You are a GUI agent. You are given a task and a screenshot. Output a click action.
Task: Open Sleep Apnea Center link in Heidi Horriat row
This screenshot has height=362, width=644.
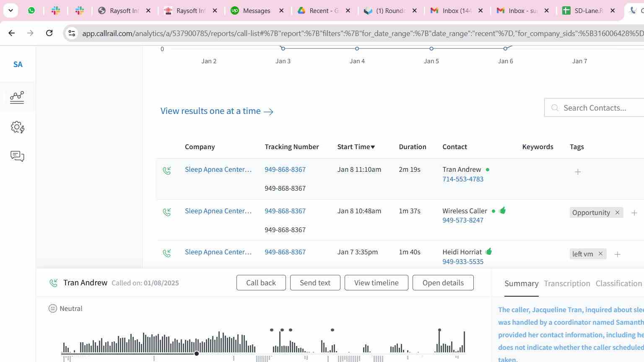(x=218, y=252)
